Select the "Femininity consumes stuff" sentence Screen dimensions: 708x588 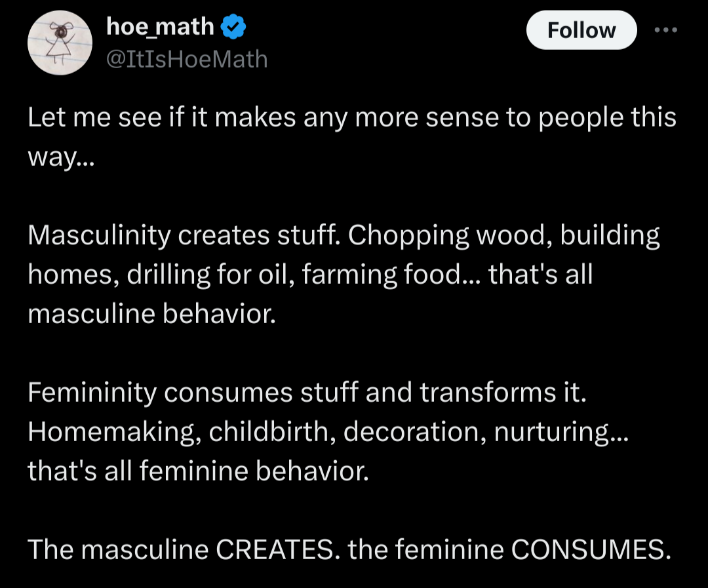pyautogui.click(x=307, y=392)
